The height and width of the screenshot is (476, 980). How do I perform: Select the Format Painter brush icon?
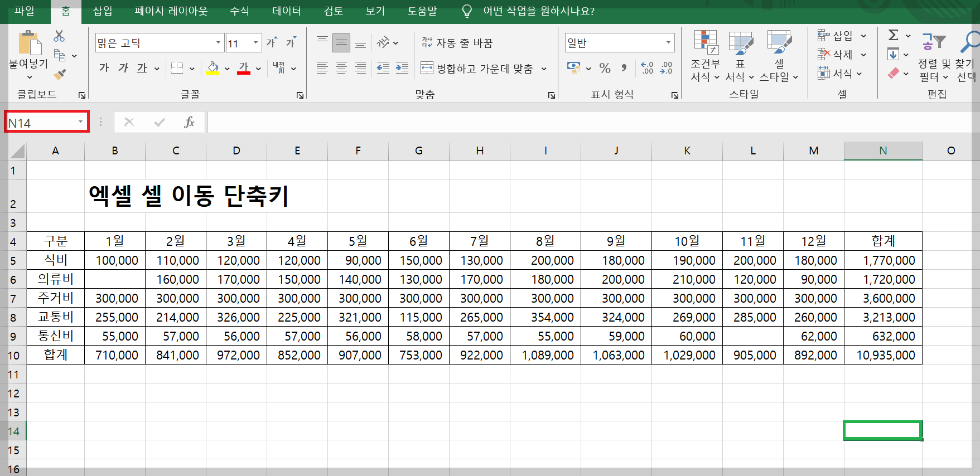point(60,74)
